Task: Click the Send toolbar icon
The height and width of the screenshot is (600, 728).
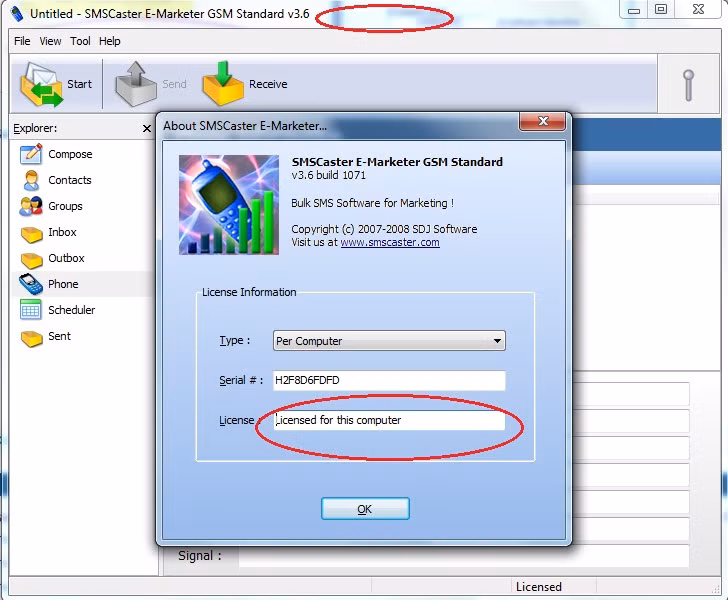Action: tap(136, 85)
